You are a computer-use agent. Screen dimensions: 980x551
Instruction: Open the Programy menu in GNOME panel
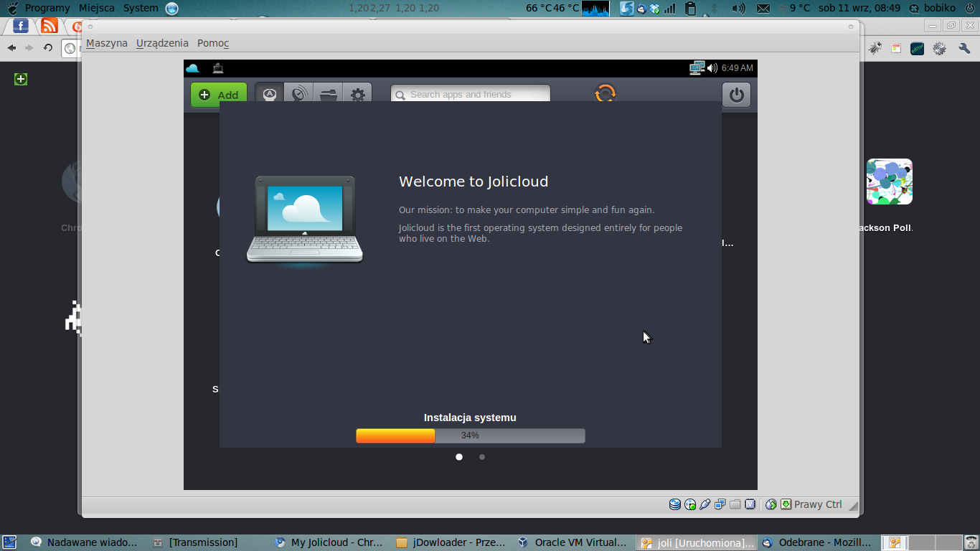[x=47, y=8]
